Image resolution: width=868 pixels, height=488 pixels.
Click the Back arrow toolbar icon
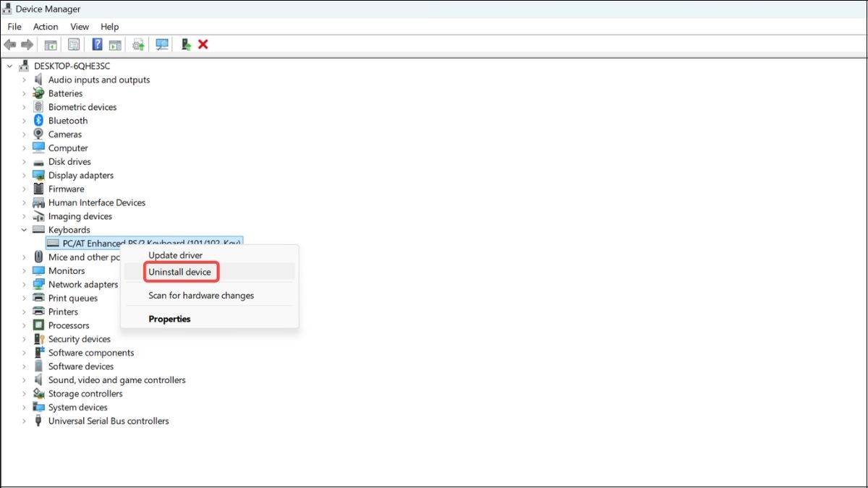pyautogui.click(x=10, y=45)
